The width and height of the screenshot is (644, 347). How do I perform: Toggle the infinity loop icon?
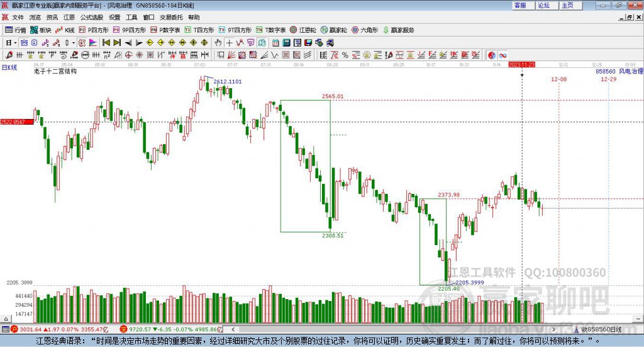point(502,55)
